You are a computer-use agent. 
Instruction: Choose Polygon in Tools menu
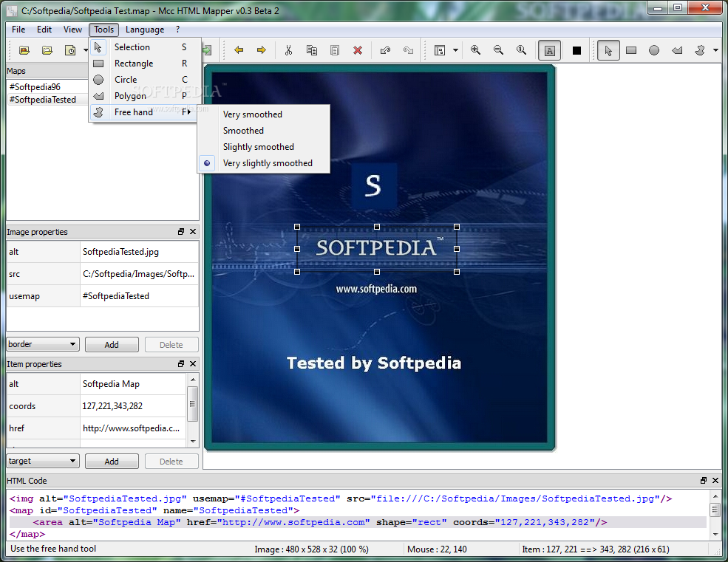(145, 96)
